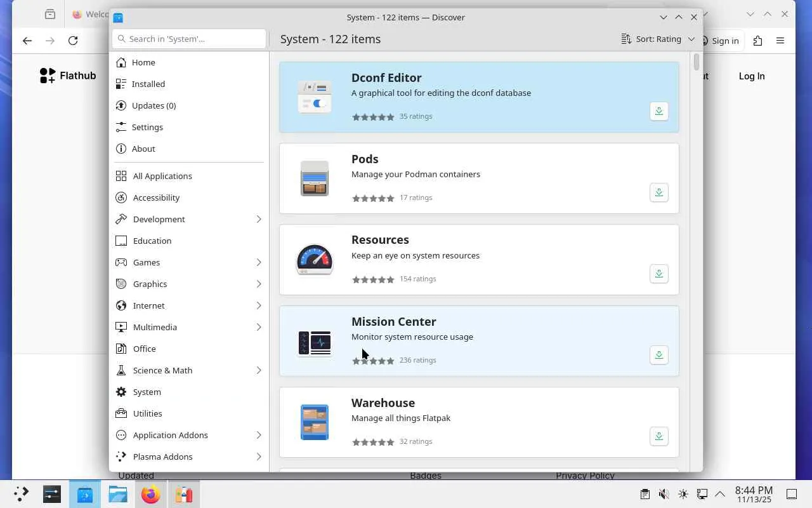Open Updates (0) in the sidebar

189,105
